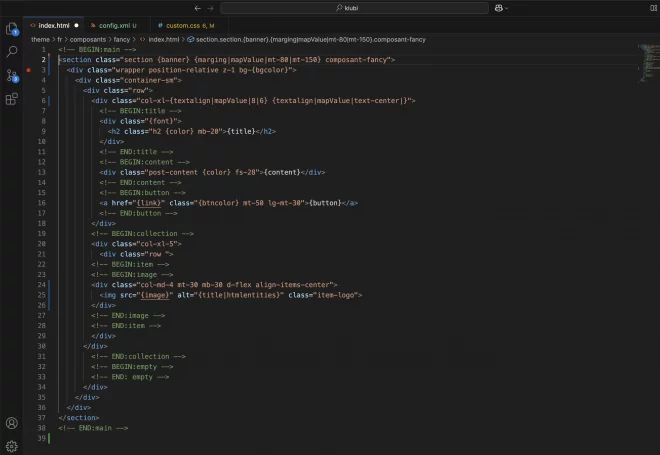Open the Source Control view
Image resolution: width=660 pixels, height=455 pixels.
(x=12, y=76)
